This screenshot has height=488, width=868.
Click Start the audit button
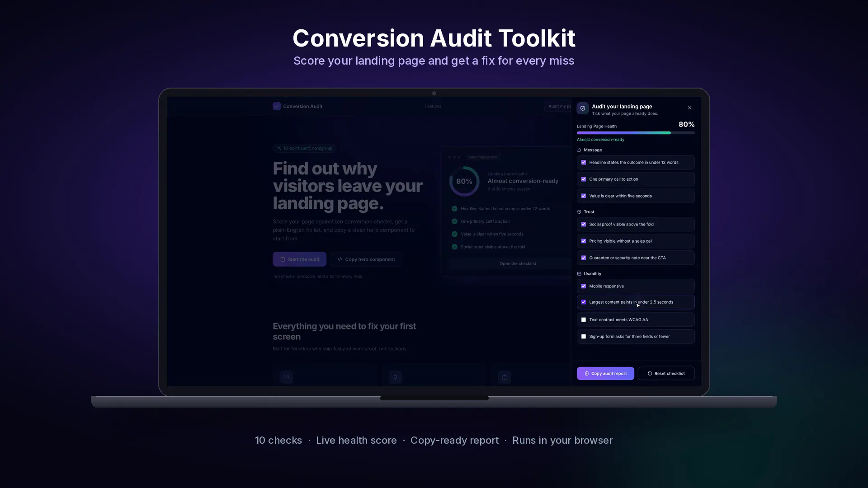[x=299, y=259]
